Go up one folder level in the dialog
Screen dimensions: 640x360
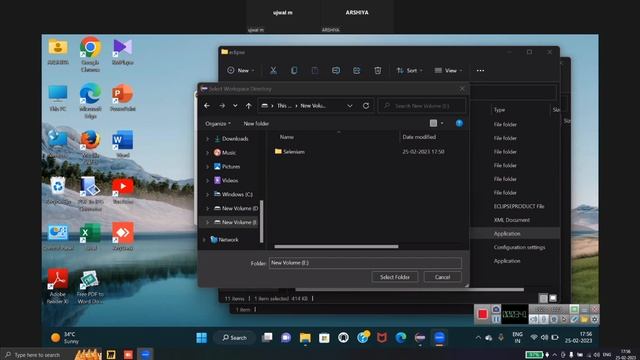[x=249, y=106]
